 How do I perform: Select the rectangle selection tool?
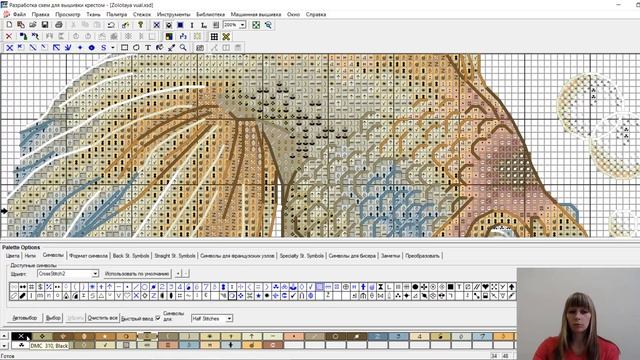point(124,48)
